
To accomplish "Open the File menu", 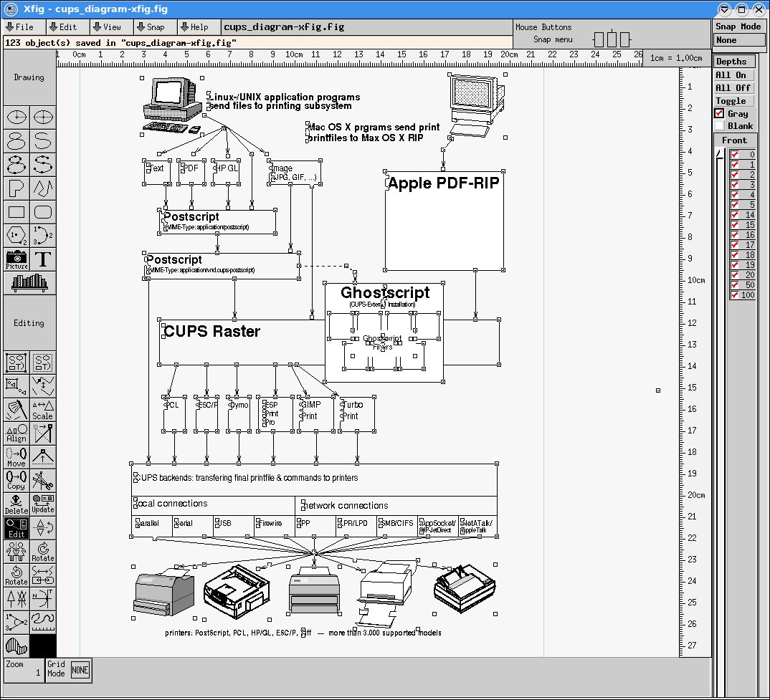I will [x=24, y=27].
